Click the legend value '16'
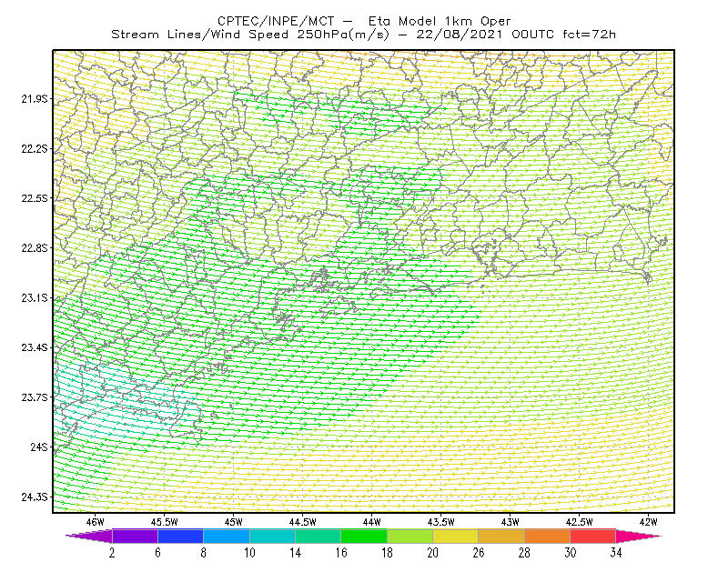This screenshot has width=728, height=562. (341, 553)
